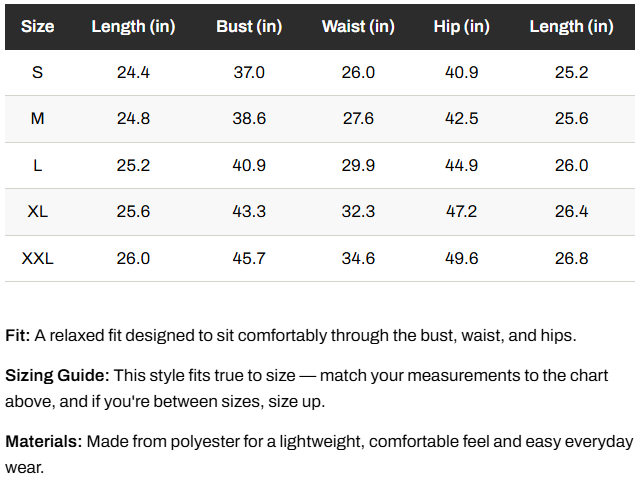639x485 pixels.
Task: Click the size M row label
Action: coord(37,119)
